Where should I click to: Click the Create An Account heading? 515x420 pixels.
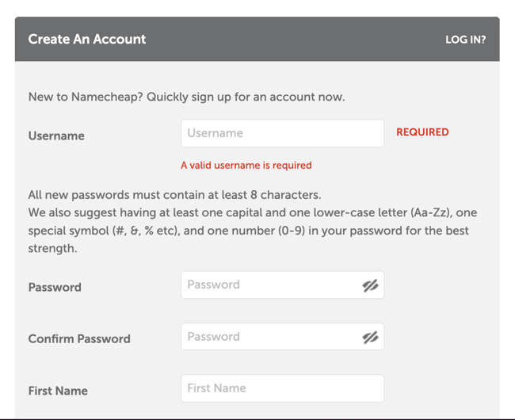click(87, 39)
